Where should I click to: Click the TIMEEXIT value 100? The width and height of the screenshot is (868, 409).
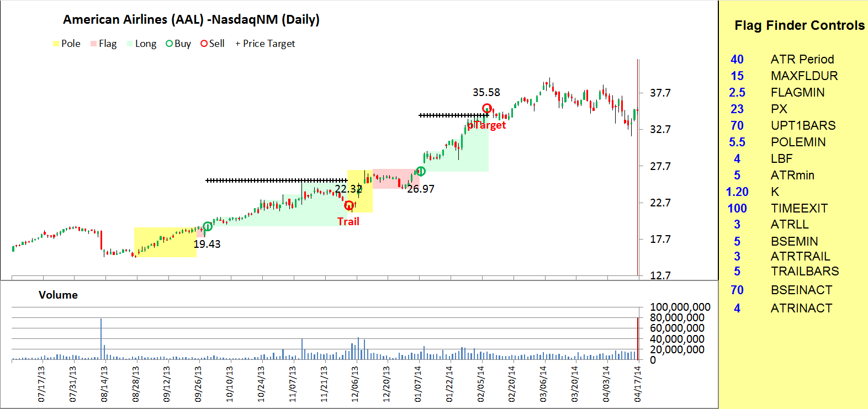click(737, 208)
